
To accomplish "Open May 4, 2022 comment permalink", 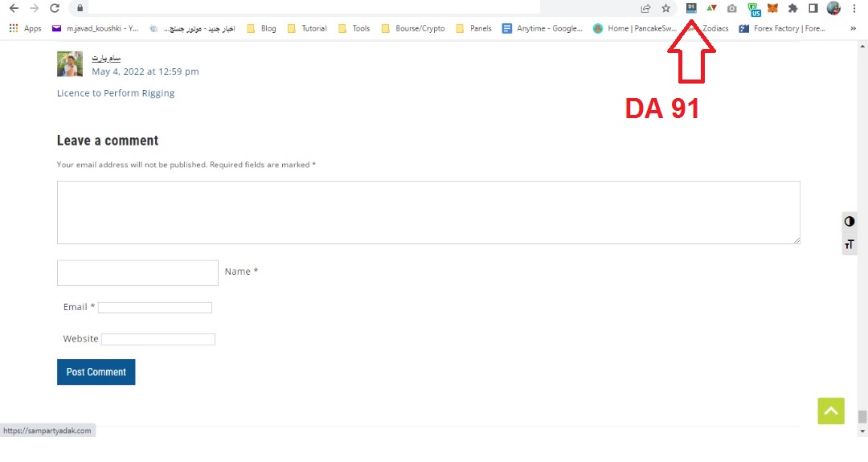I will click(145, 72).
